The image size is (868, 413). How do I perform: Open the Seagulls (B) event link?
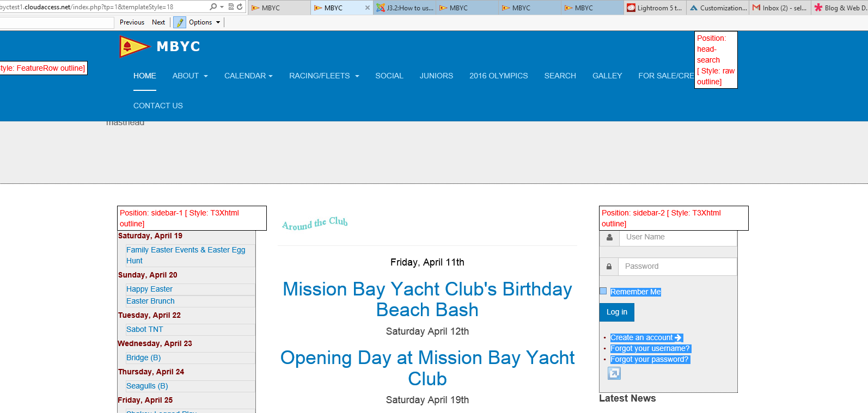coord(147,386)
